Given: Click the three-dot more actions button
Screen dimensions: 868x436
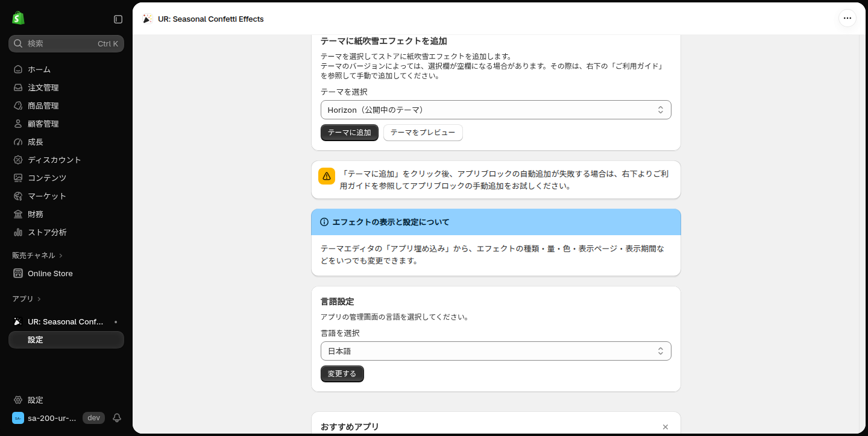Looking at the screenshot, I should coord(848,18).
